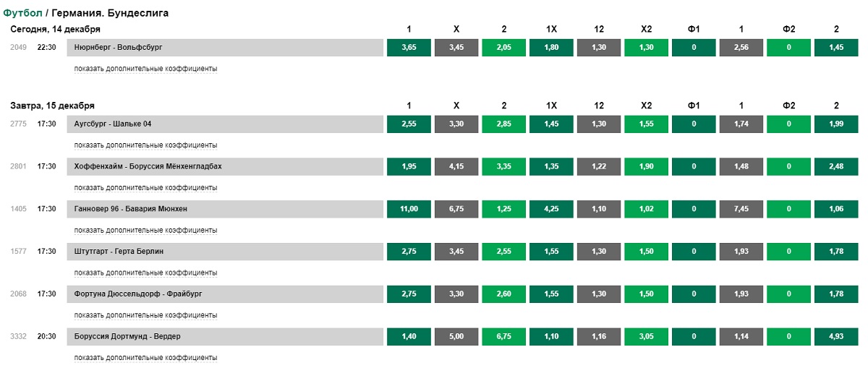
Task: Choose away win 2,85 for Аугсбург - Шальке
Action: (x=504, y=124)
